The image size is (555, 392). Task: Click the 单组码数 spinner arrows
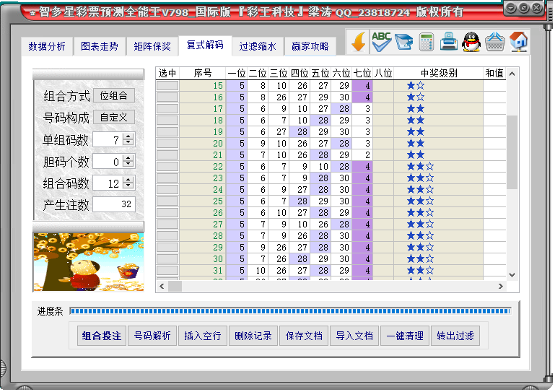128,139
